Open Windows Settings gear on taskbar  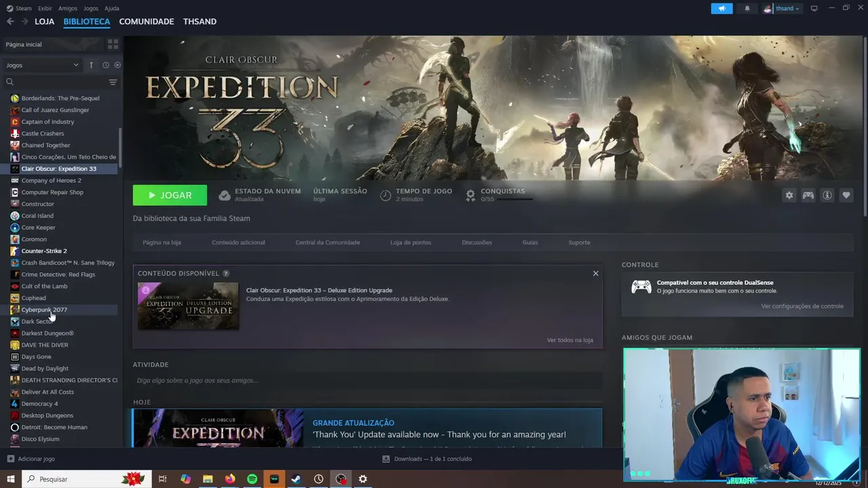(x=363, y=479)
